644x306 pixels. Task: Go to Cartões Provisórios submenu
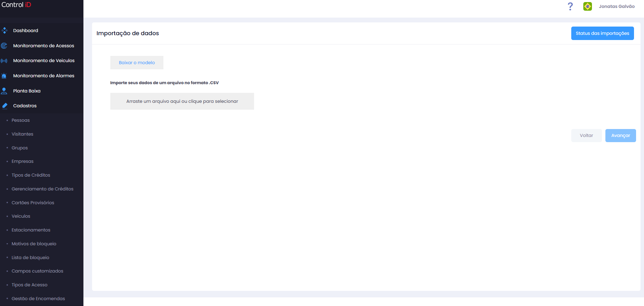point(33,203)
